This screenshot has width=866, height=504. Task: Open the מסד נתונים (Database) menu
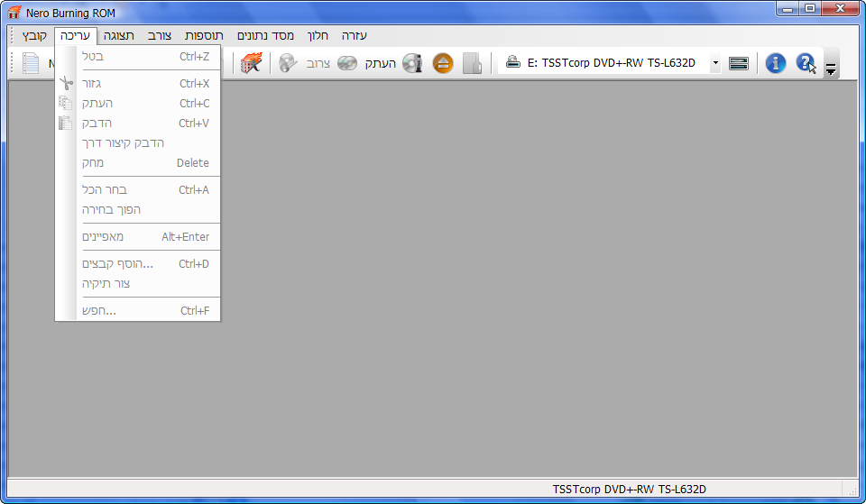pyautogui.click(x=265, y=35)
